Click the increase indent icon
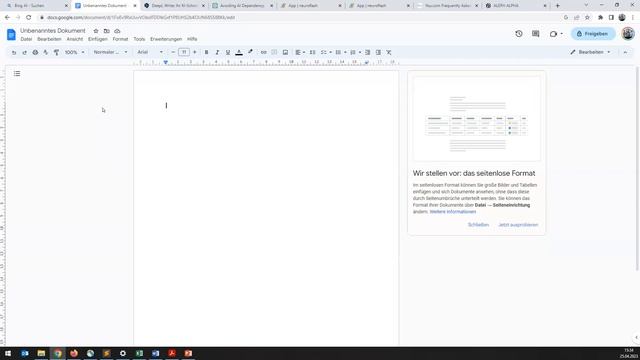This screenshot has height=360, width=640. point(378,52)
